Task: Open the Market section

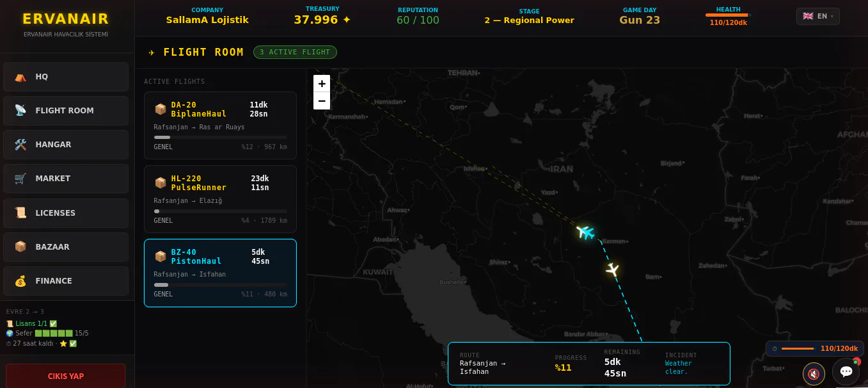Action: [66, 179]
